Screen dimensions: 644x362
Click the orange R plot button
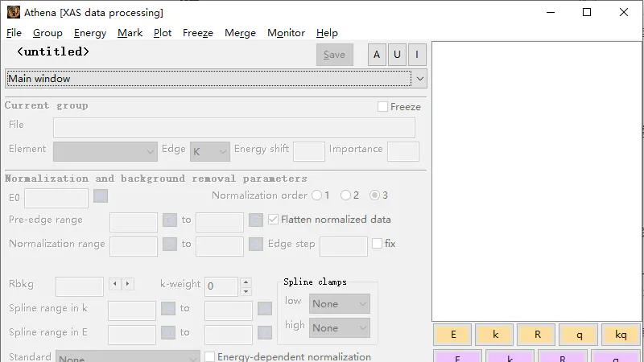tap(537, 335)
